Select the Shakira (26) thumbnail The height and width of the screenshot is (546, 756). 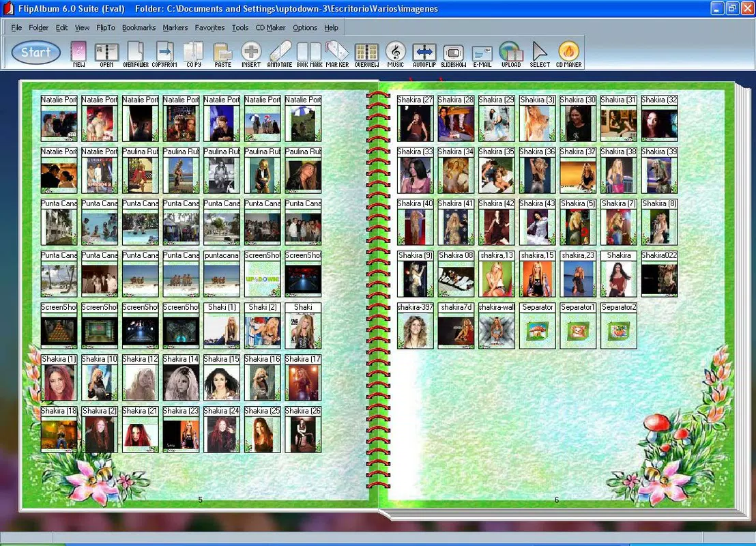(303, 429)
